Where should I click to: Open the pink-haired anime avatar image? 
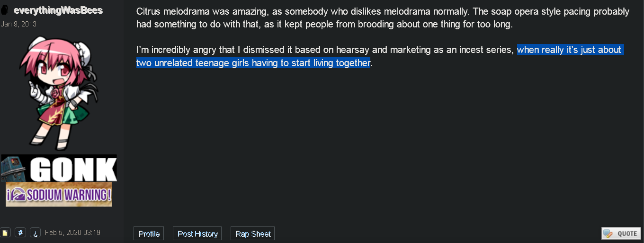[x=59, y=93]
